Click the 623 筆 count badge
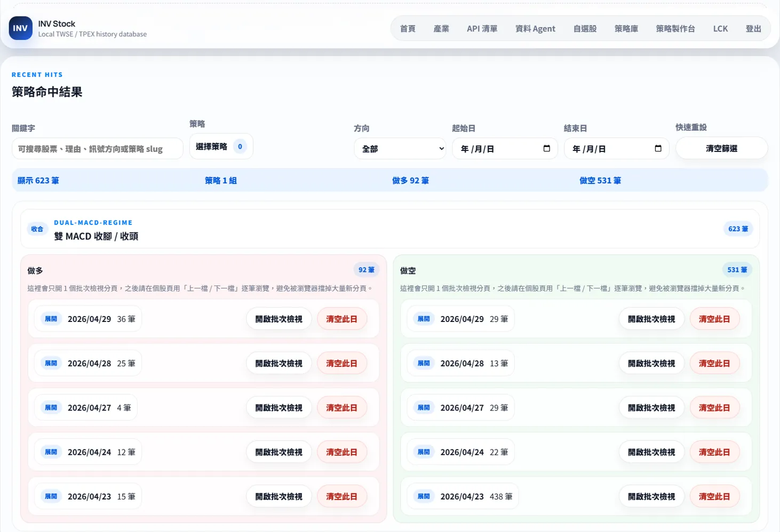This screenshot has height=532, width=780. (738, 229)
